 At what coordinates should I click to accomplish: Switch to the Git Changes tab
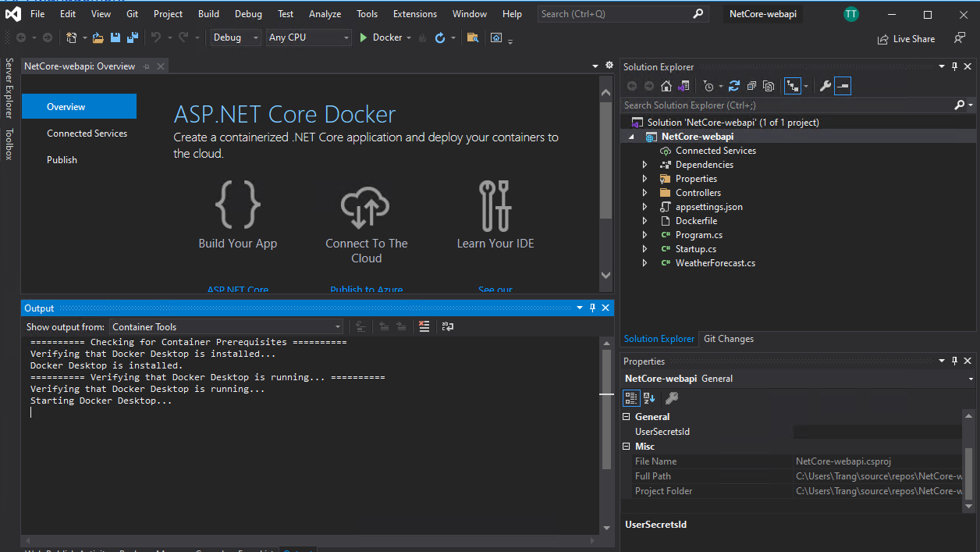click(x=729, y=339)
